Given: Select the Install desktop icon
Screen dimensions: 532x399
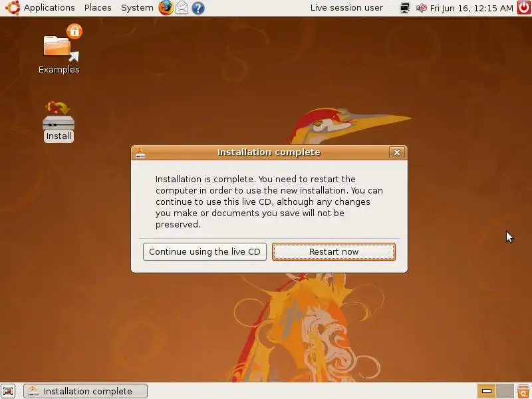Looking at the screenshot, I should 59,122.
